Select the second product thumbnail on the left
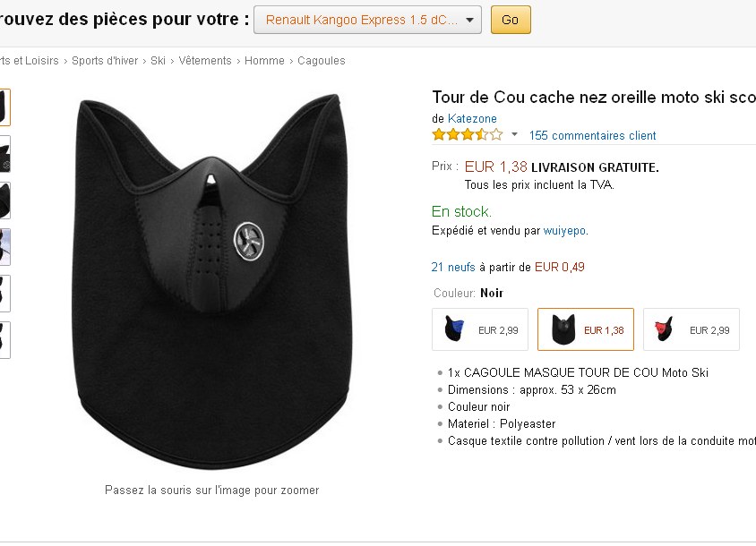This screenshot has height=546, width=756. tap(4, 154)
